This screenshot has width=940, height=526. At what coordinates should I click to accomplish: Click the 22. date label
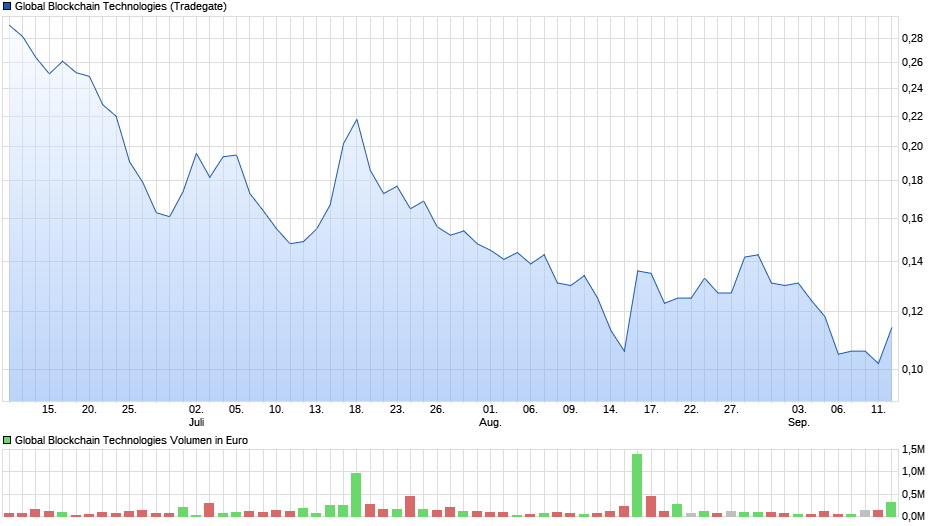(691, 410)
